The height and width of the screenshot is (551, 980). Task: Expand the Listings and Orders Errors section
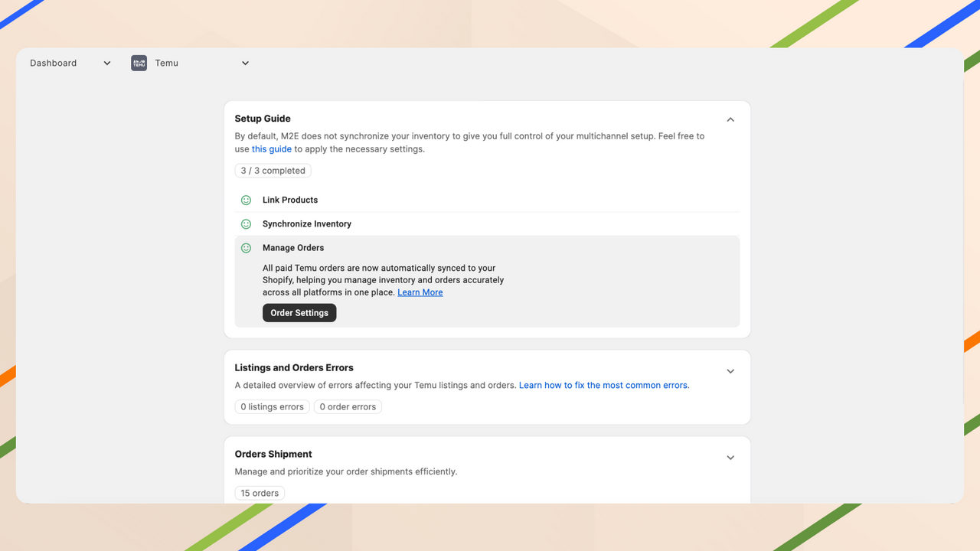(730, 371)
